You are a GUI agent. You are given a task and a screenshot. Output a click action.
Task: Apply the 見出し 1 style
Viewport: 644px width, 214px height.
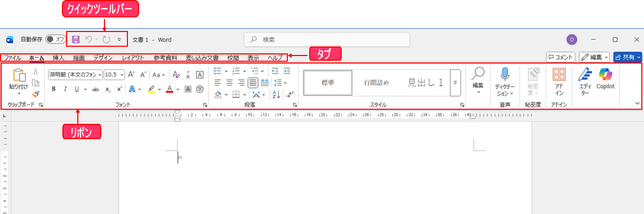click(425, 83)
